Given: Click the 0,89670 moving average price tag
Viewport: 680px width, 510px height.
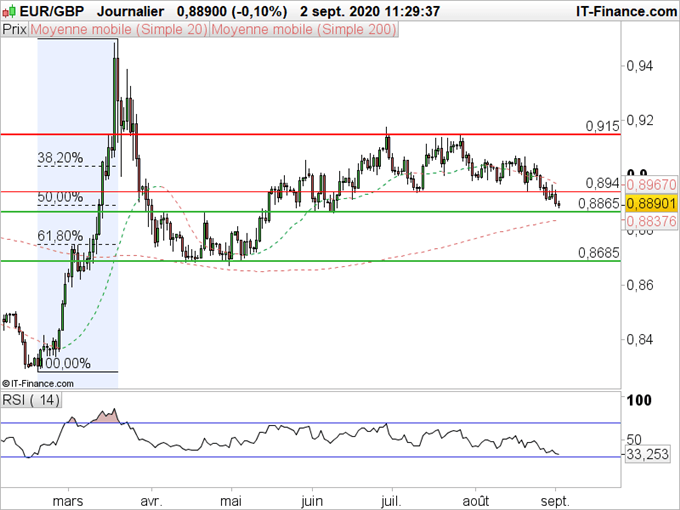Looking at the screenshot, I should [x=651, y=185].
